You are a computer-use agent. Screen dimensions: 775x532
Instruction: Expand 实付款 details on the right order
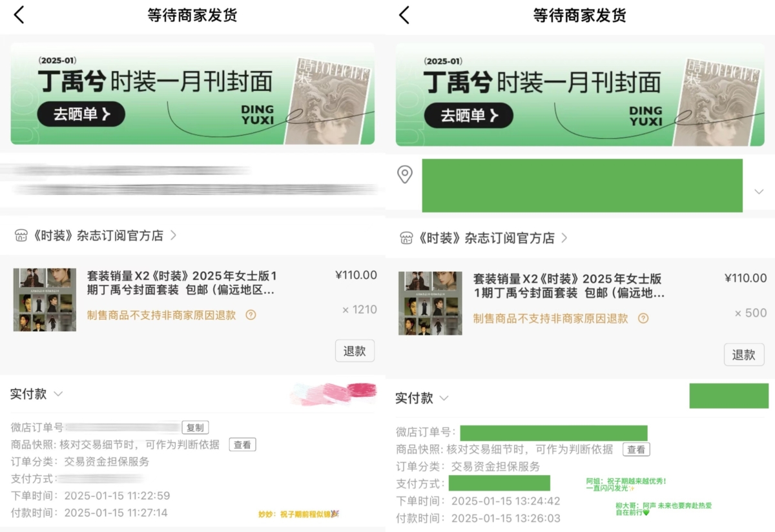pyautogui.click(x=444, y=398)
